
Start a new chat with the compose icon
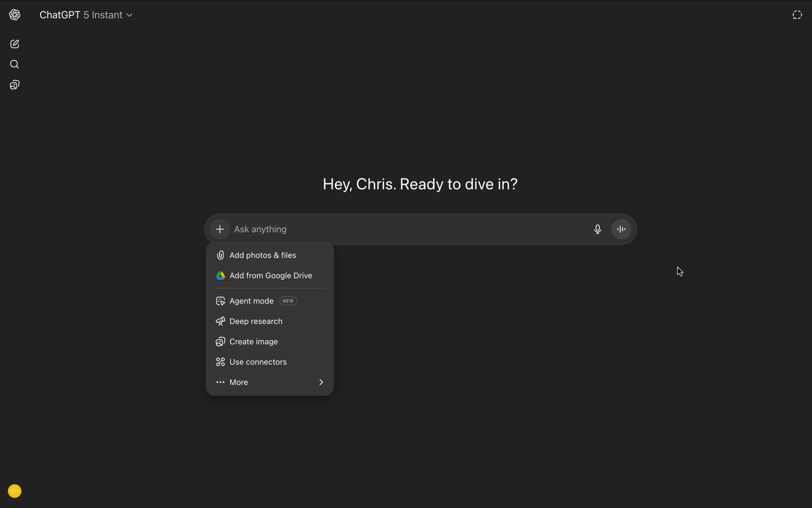pos(15,44)
